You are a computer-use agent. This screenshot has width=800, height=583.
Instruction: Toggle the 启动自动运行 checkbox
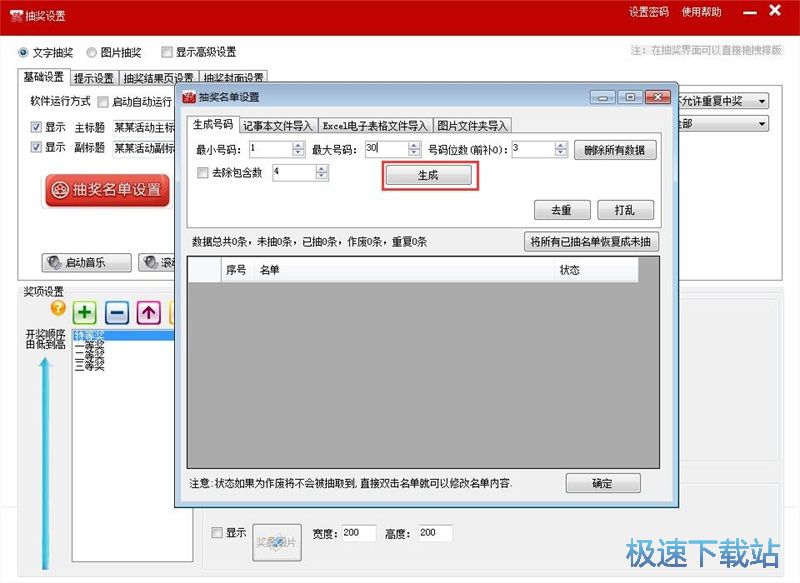tap(103, 102)
